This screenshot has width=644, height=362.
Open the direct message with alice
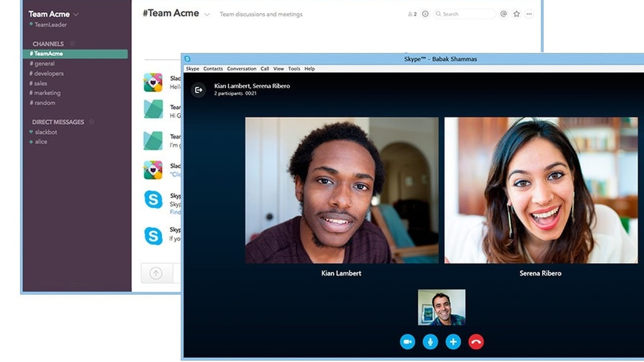(x=38, y=142)
